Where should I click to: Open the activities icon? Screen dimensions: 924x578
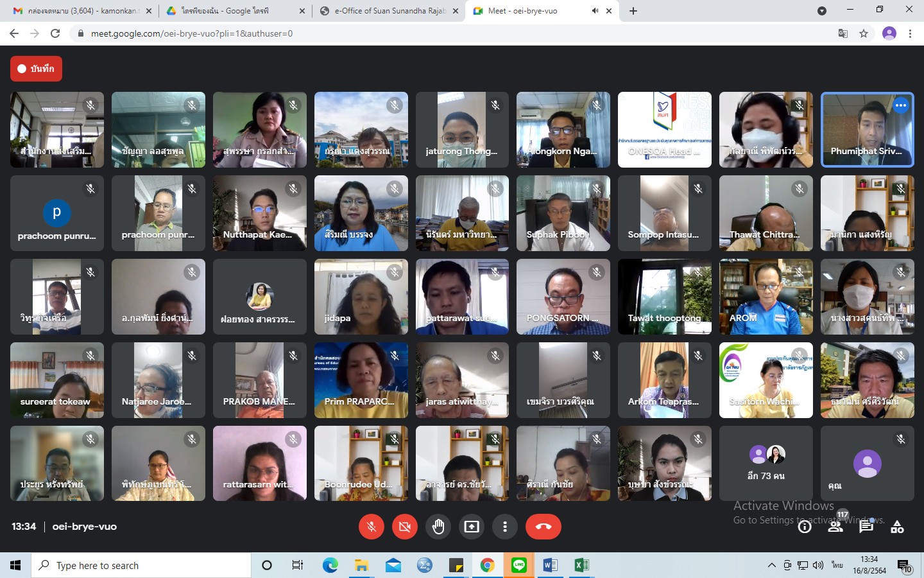pos(897,527)
